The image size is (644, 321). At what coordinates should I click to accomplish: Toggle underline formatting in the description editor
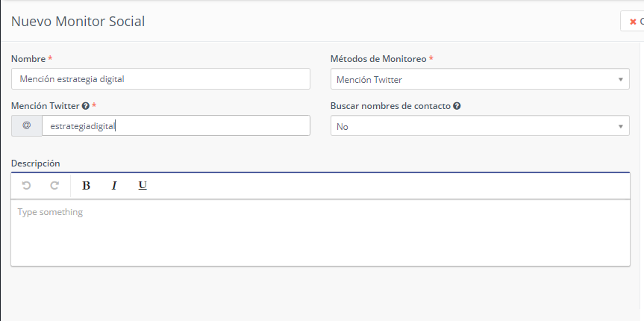143,186
